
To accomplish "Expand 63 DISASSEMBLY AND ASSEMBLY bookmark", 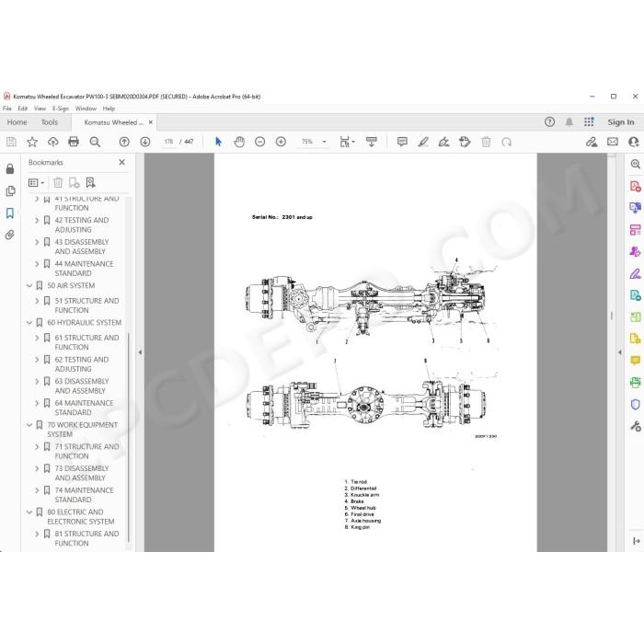I will coord(37,381).
